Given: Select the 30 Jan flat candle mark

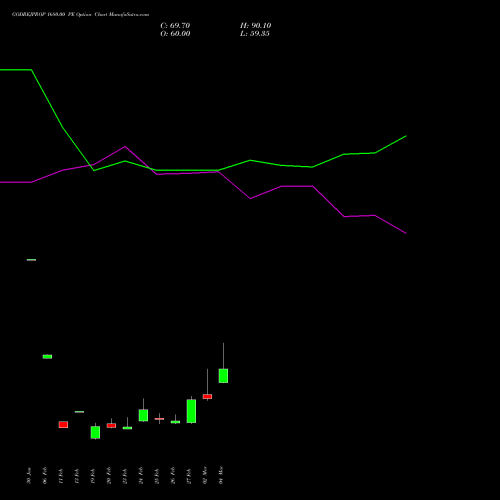Looking at the screenshot, I should pos(31,260).
